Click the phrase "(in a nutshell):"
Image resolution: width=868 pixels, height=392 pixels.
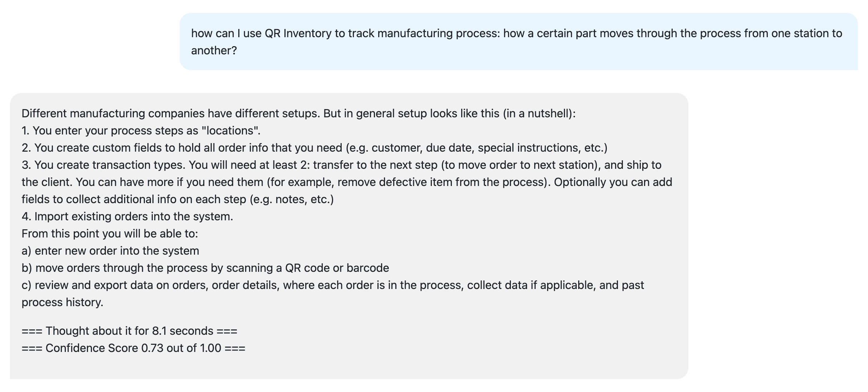[x=539, y=113]
